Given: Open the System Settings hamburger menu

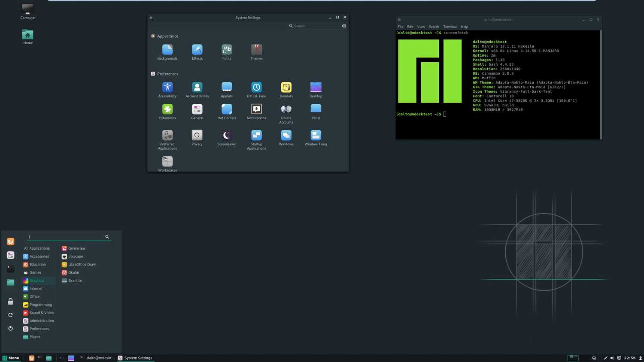Looking at the screenshot, I should click(x=151, y=17).
